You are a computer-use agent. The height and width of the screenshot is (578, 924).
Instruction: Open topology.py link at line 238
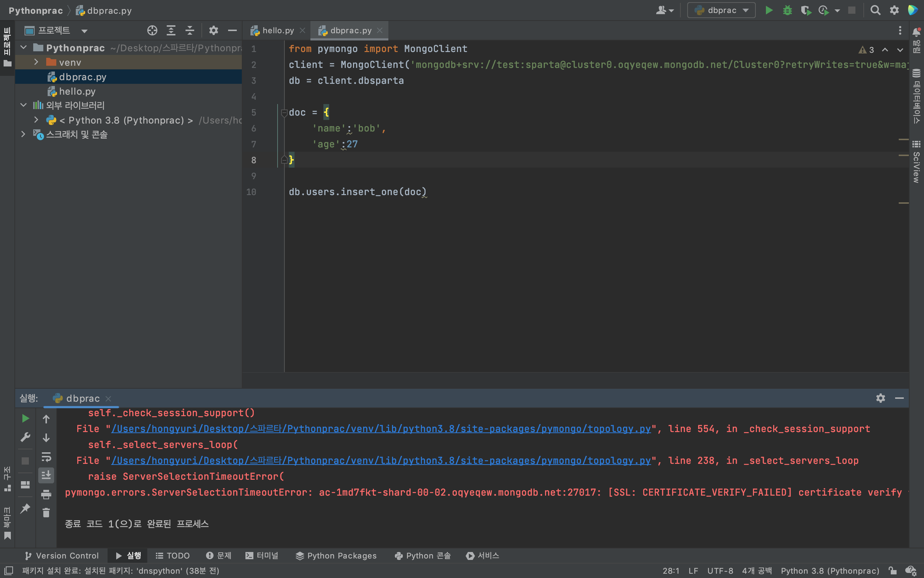381,461
